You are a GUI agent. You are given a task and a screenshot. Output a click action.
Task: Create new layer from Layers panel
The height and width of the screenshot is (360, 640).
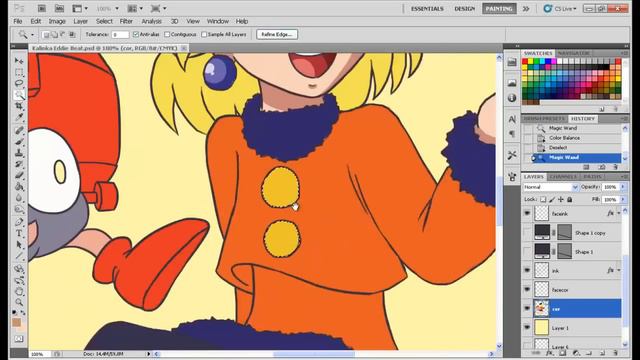[602, 353]
